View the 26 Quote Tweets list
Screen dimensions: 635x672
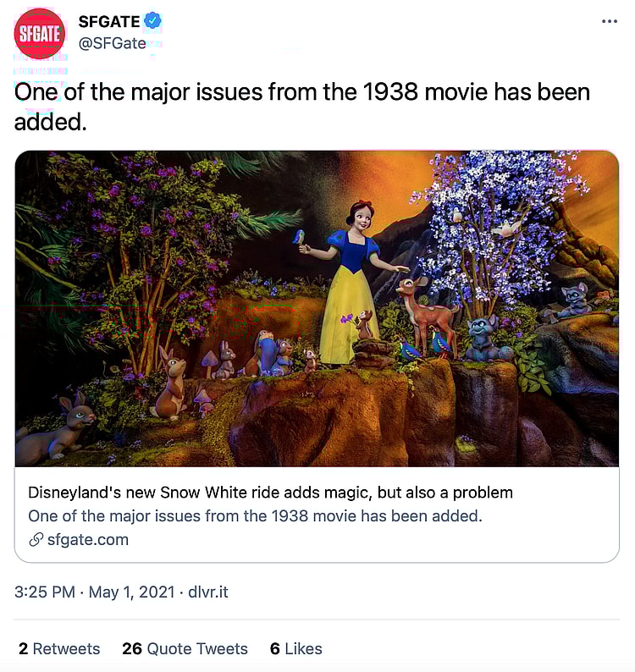pos(185,648)
